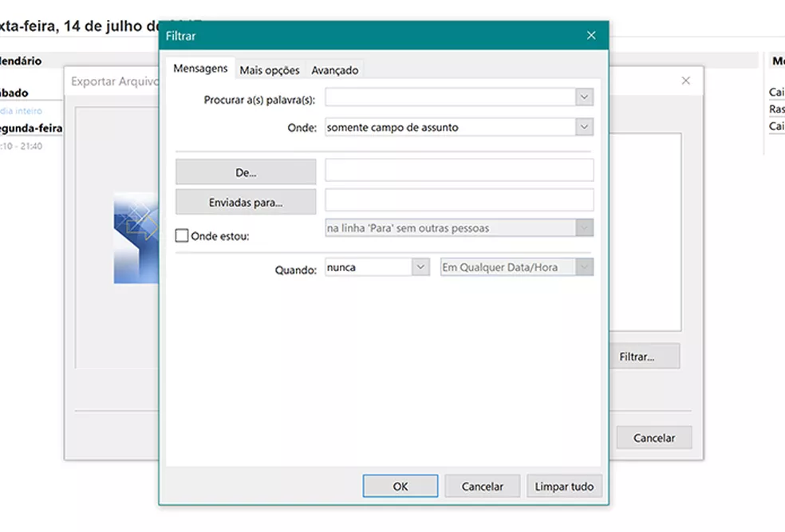
Task: Confirm the filter with OK
Action: (x=400, y=486)
